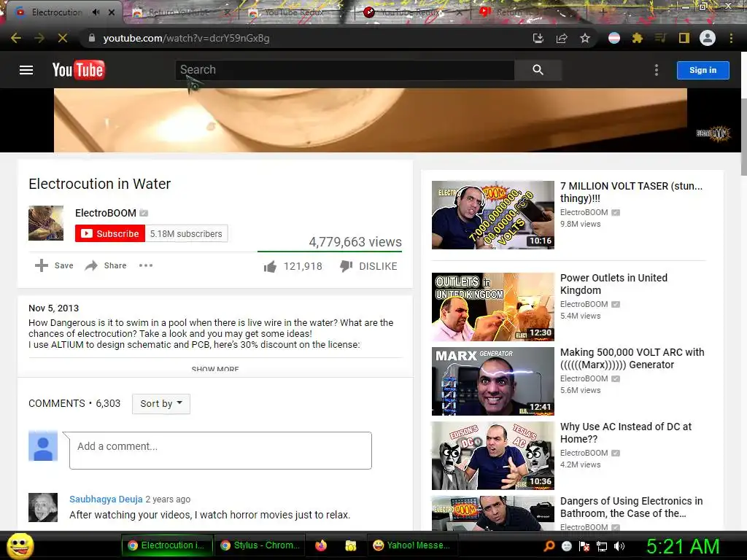Save the video with the plus Save button
This screenshot has width=747, height=560.
[54, 265]
